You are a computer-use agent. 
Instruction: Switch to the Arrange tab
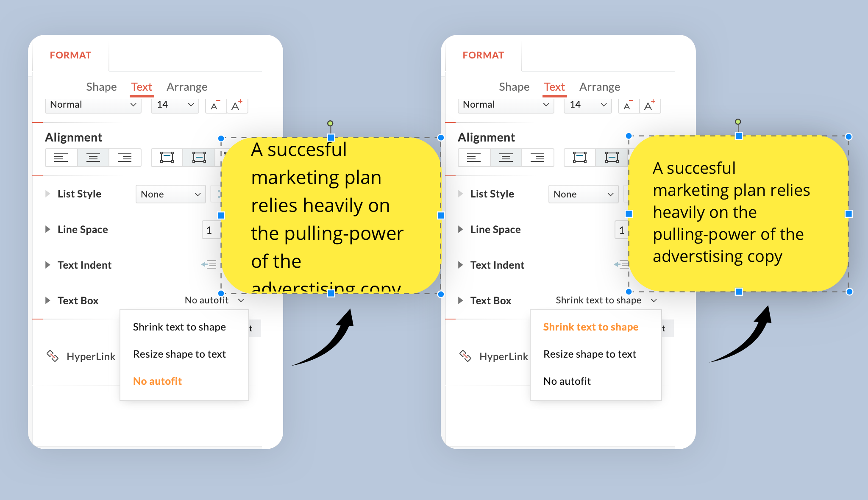(x=187, y=86)
